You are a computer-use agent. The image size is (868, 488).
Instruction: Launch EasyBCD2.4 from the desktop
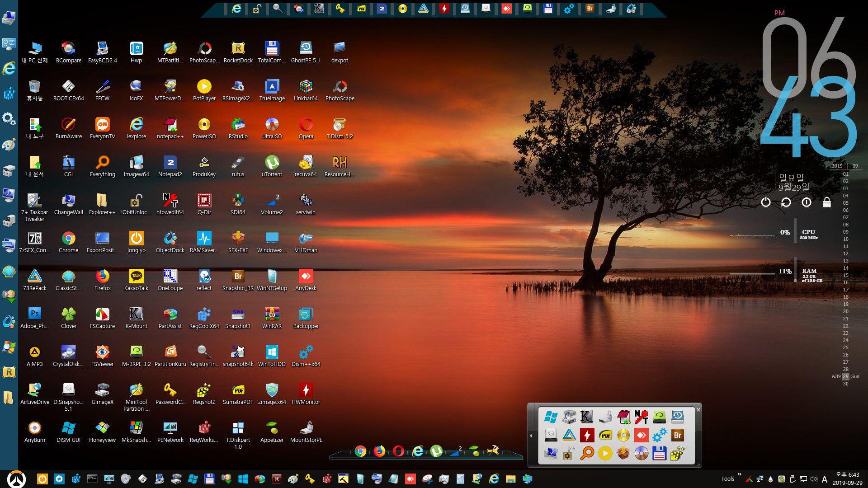point(102,52)
